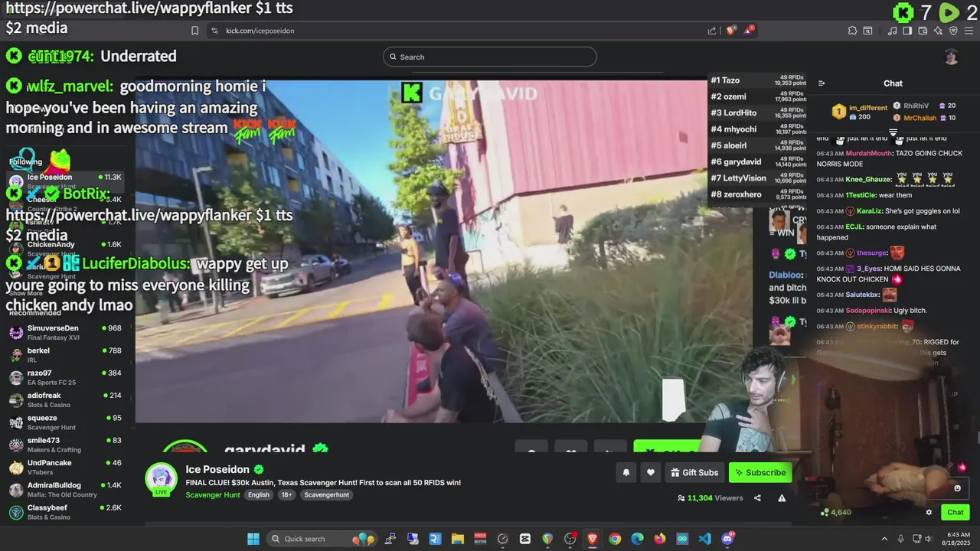Click the green Chat send button
The image size is (980, 551).
pyautogui.click(x=955, y=513)
